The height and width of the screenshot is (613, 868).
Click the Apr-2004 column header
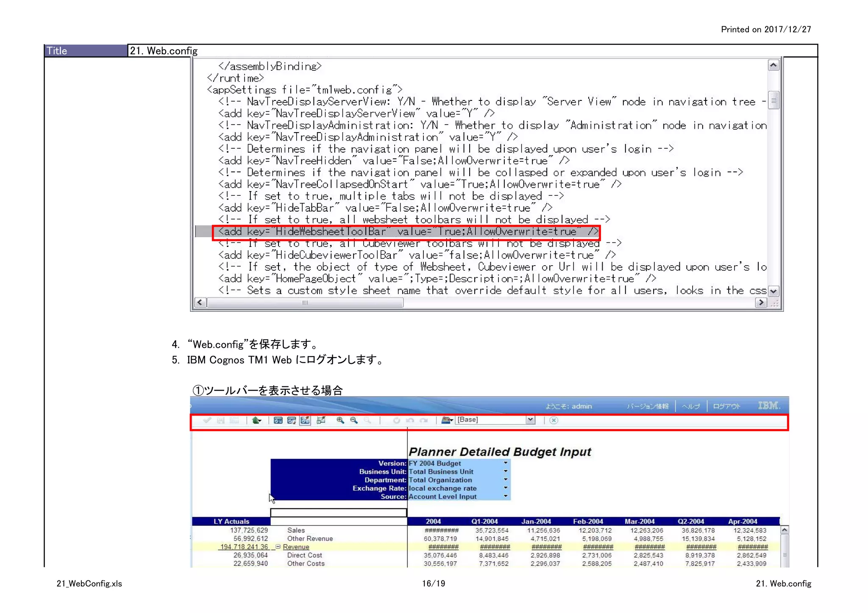(743, 521)
